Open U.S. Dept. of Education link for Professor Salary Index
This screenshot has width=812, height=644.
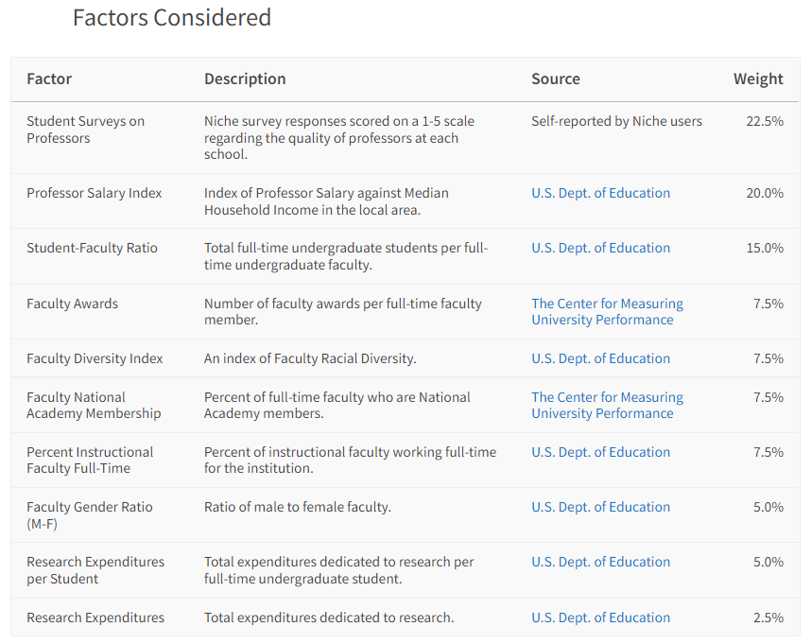[x=600, y=193]
